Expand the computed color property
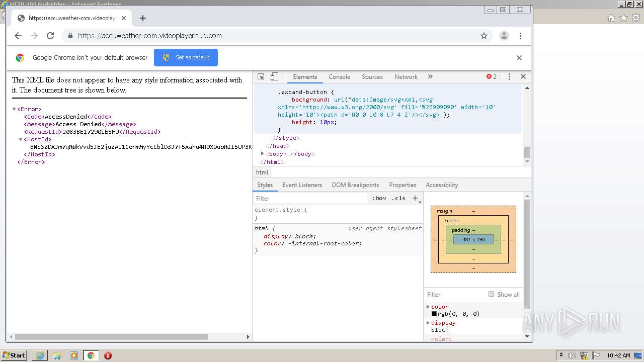644x362 pixels. pyautogui.click(x=428, y=307)
